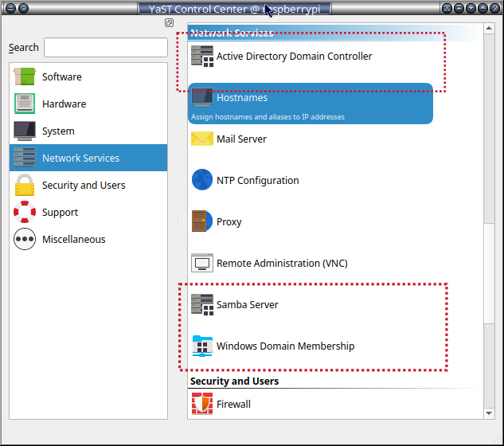Open Remote Administration (VNC) monitor icon

(x=202, y=263)
